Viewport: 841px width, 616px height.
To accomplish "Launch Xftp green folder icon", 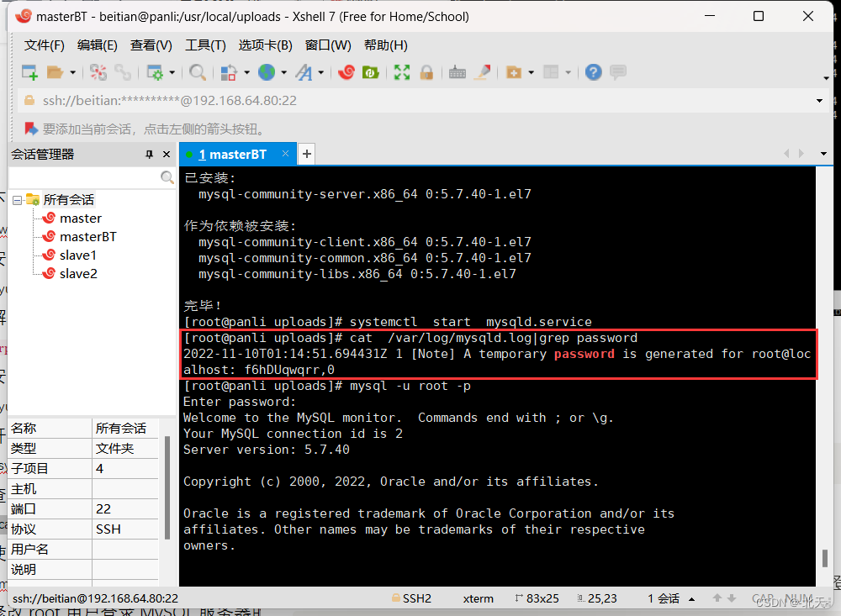I will point(371,71).
